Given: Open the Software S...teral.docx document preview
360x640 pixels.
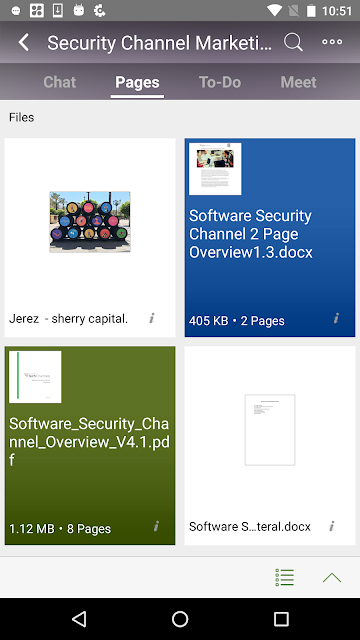Looking at the screenshot, I should [270, 430].
